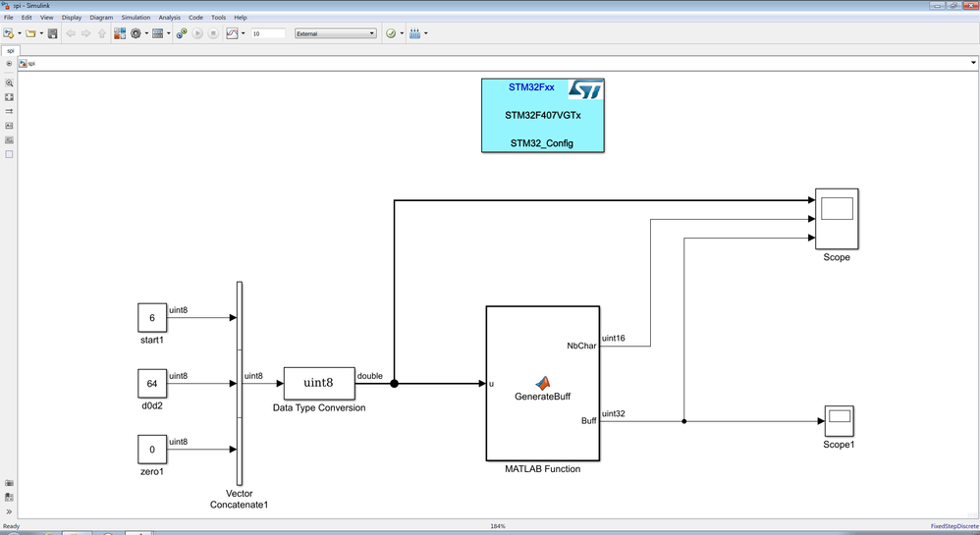The height and width of the screenshot is (535, 980).
Task: Click the Model Advisor checkmark icon
Action: [x=391, y=33]
